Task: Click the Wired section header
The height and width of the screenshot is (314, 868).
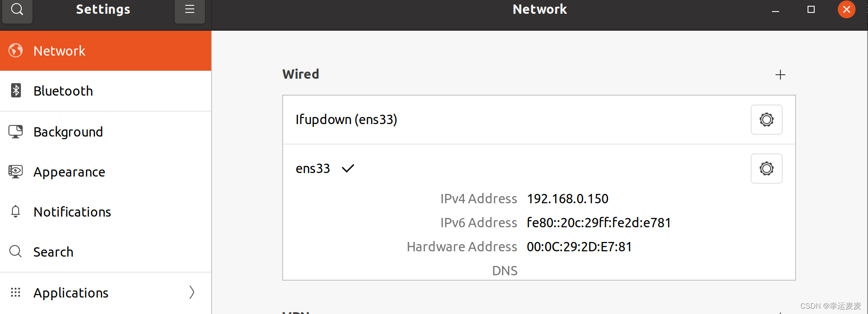Action: tap(301, 74)
